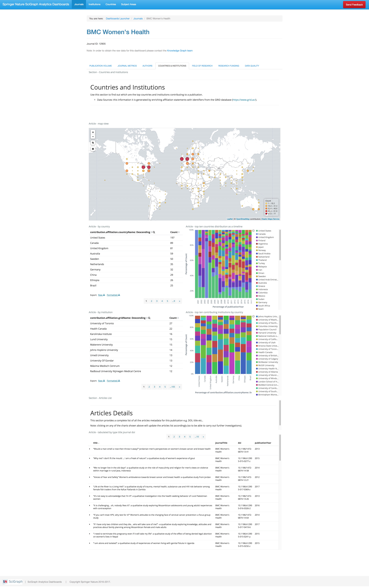Click the Health Canada legend entry
Viewport: 369px width, 588px height.
[265, 352]
